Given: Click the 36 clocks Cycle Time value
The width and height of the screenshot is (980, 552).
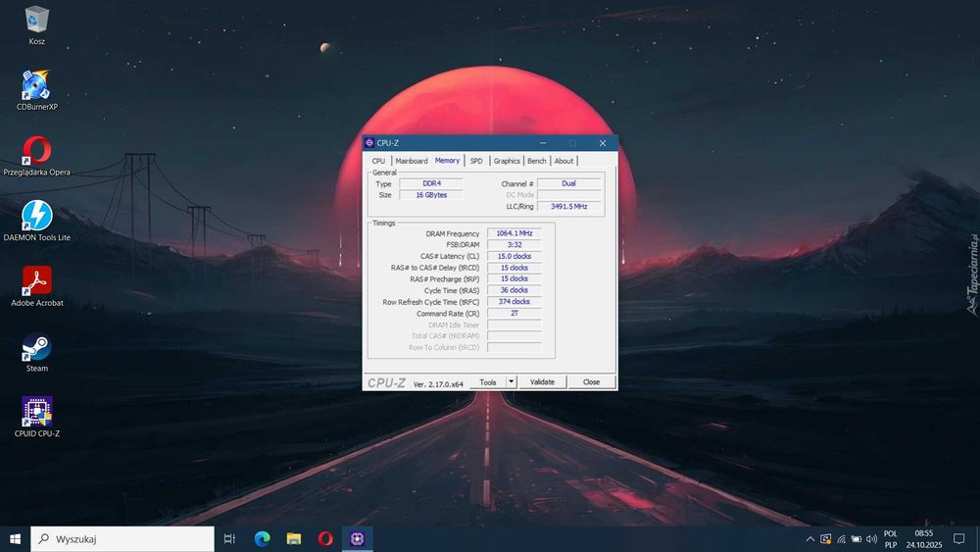Looking at the screenshot, I should tap(514, 290).
